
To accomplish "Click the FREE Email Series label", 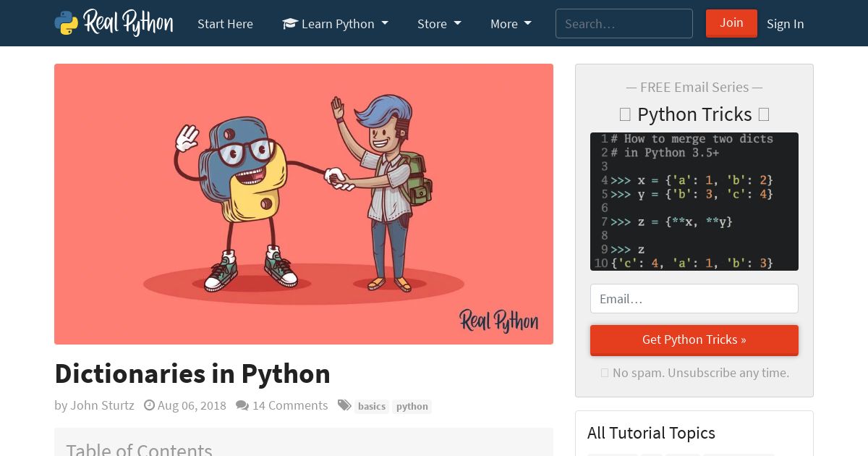I will point(694,87).
